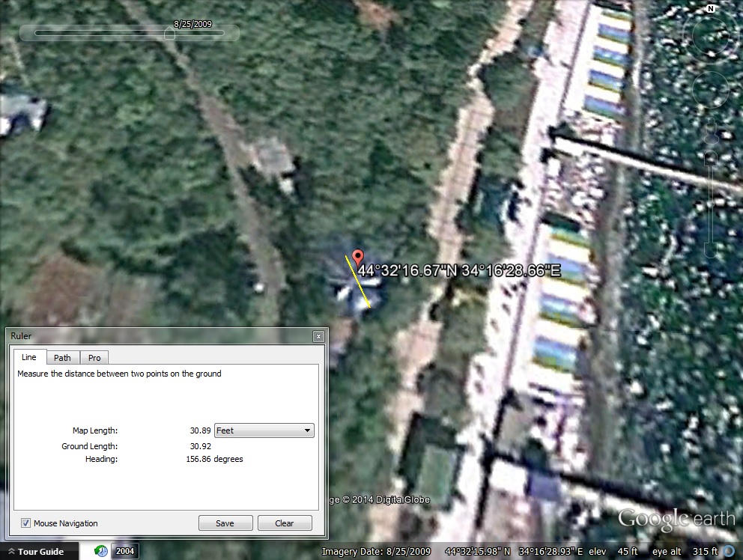
Task: Select the Line tab in Ruler
Action: coord(29,358)
